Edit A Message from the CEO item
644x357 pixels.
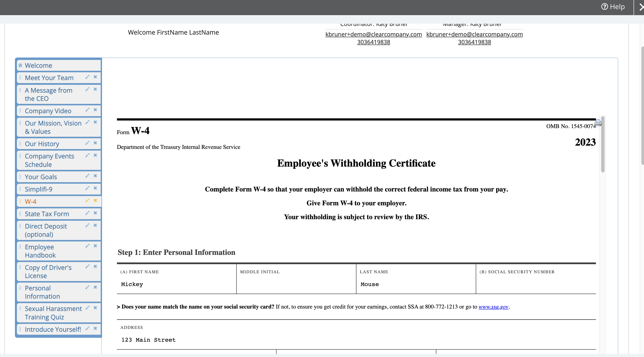click(x=87, y=89)
